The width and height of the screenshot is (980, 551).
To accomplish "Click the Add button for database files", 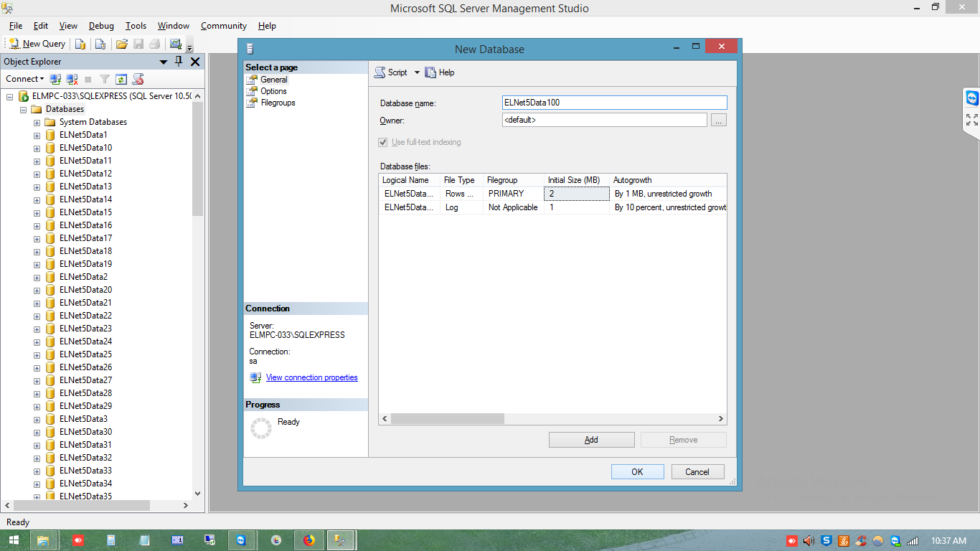I will click(591, 440).
